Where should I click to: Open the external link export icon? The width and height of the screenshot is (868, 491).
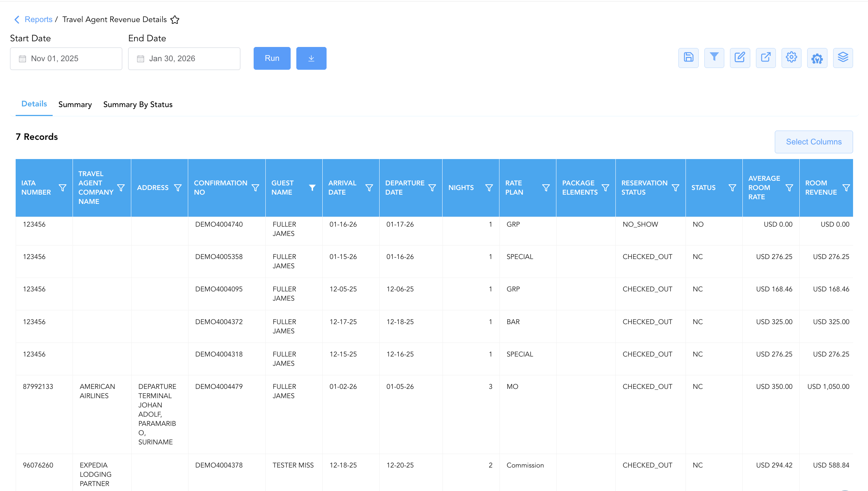click(x=766, y=58)
